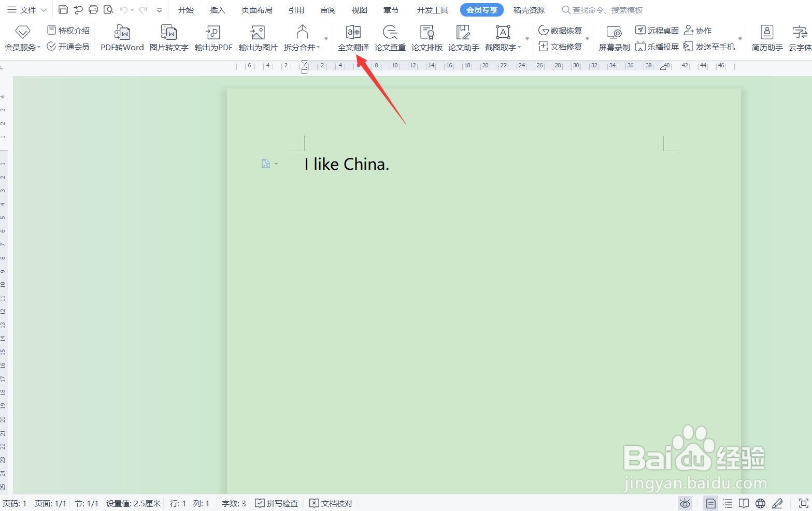Expand the more-options arrow after 拆分合并
The width and height of the screenshot is (812, 511).
coord(326,39)
